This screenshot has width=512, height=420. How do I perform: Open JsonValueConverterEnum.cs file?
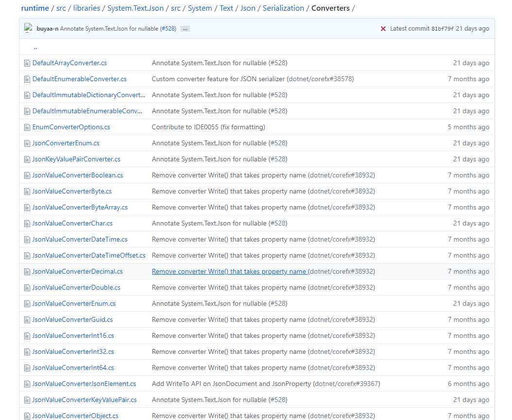click(x=74, y=303)
